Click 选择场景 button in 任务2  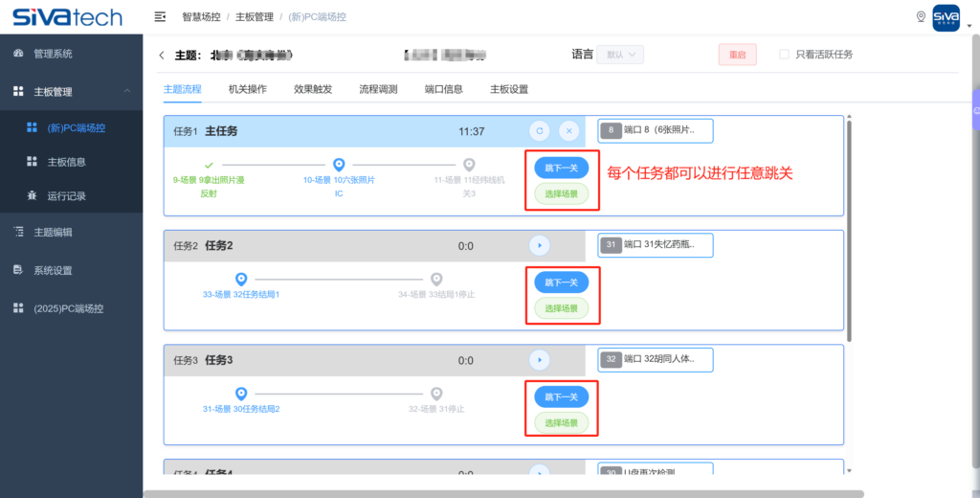pyautogui.click(x=561, y=308)
